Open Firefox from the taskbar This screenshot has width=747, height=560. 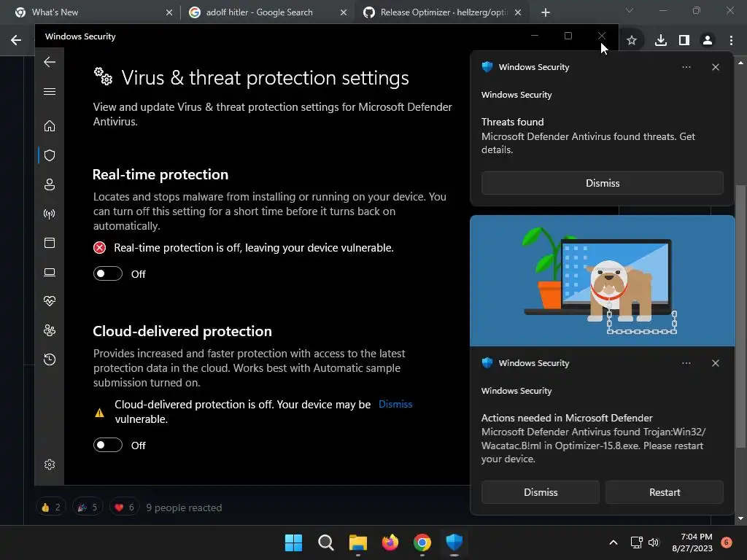pos(390,542)
